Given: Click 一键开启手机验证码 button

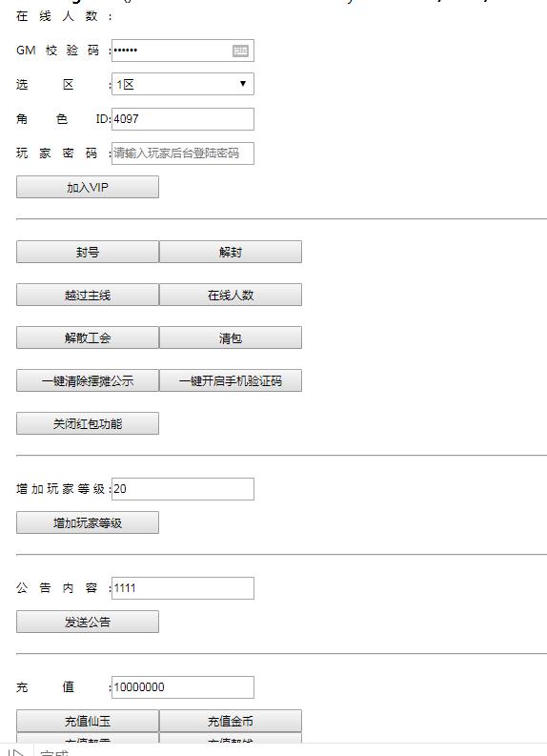Looking at the screenshot, I should click(231, 380).
